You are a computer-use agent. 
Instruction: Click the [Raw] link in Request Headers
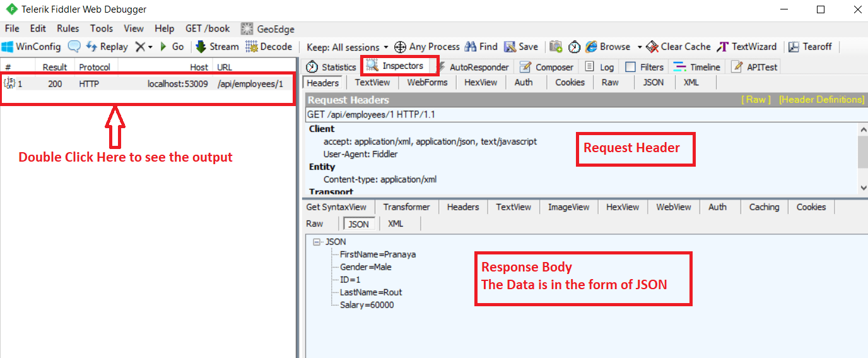coord(755,100)
